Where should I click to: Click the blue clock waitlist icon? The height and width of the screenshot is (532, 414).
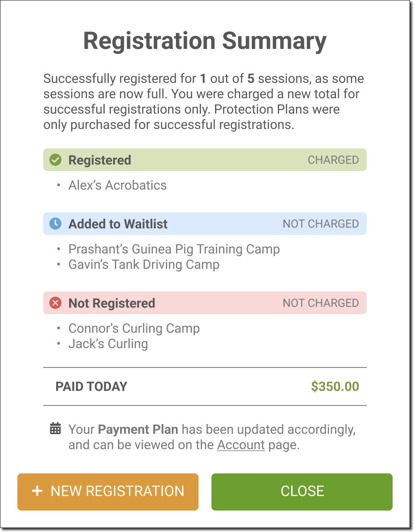tap(55, 224)
